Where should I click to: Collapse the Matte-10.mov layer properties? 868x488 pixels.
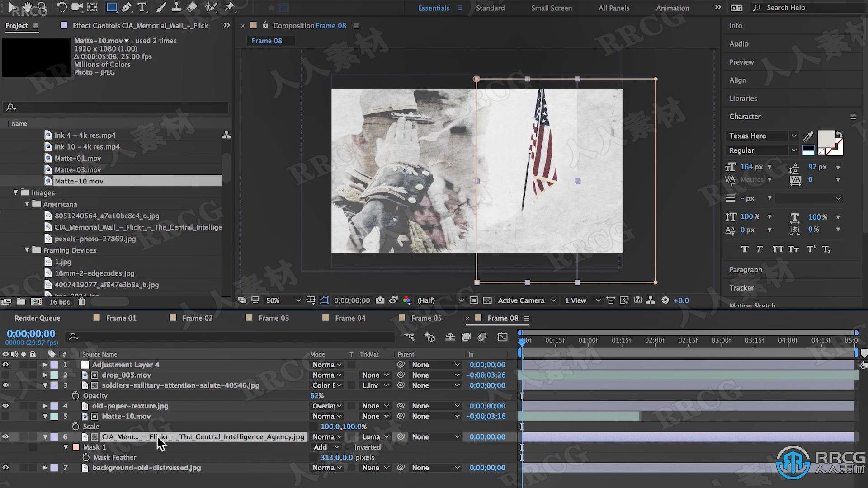click(x=45, y=416)
